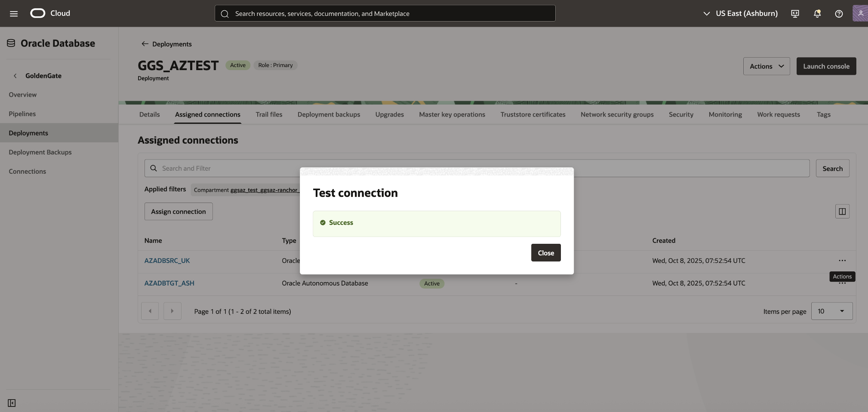This screenshot has height=412, width=868.
Task: Go back using the GoldenGate chevron
Action: (x=15, y=76)
